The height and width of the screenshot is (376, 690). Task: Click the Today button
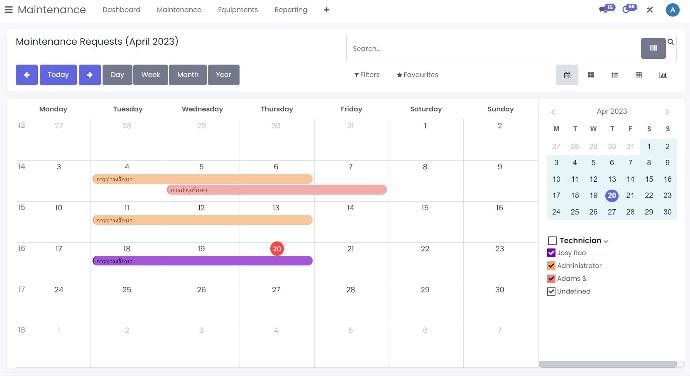point(58,75)
